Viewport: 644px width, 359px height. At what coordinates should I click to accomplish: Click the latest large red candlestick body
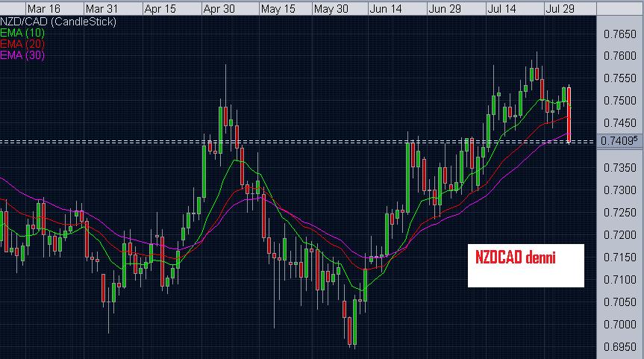pyautogui.click(x=569, y=115)
